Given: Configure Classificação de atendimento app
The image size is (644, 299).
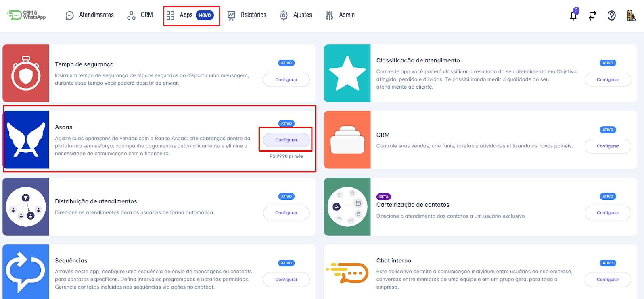Looking at the screenshot, I should [x=608, y=79].
